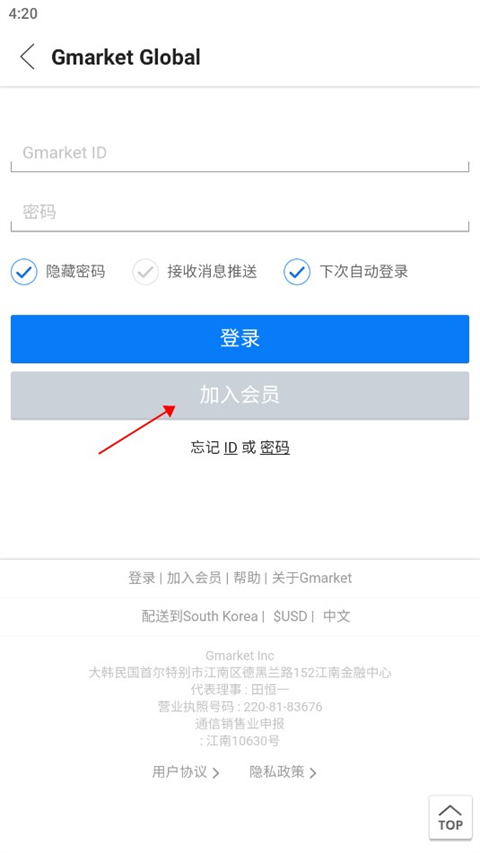Change the 中文 language setting
The image size is (480, 853).
pyautogui.click(x=336, y=616)
